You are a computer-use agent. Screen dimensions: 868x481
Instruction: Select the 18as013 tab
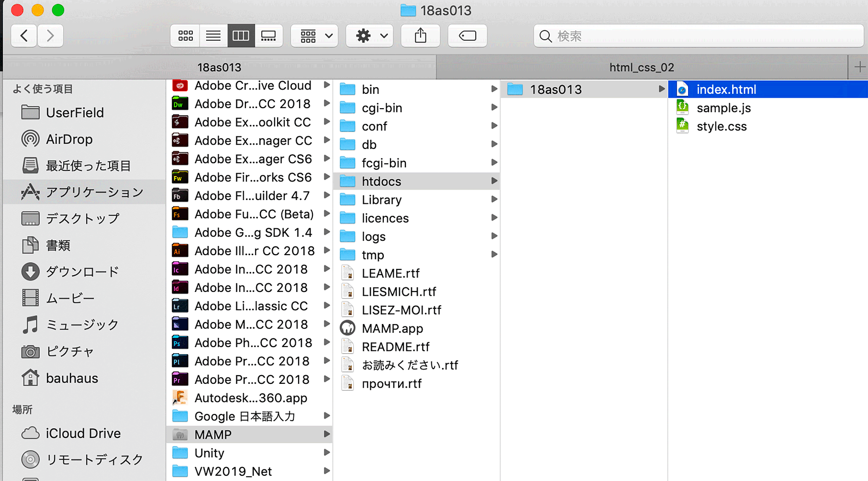tap(219, 67)
